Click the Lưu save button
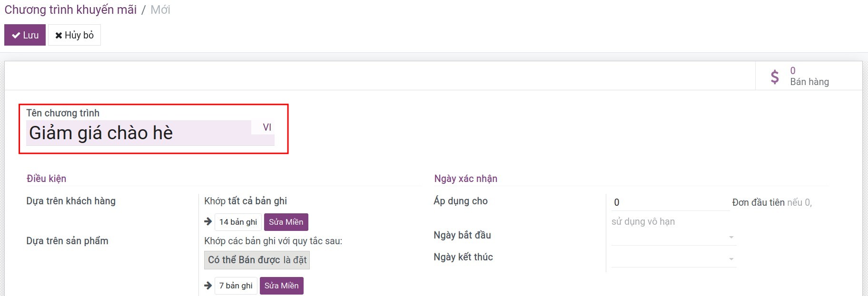The image size is (868, 296). coord(25,35)
